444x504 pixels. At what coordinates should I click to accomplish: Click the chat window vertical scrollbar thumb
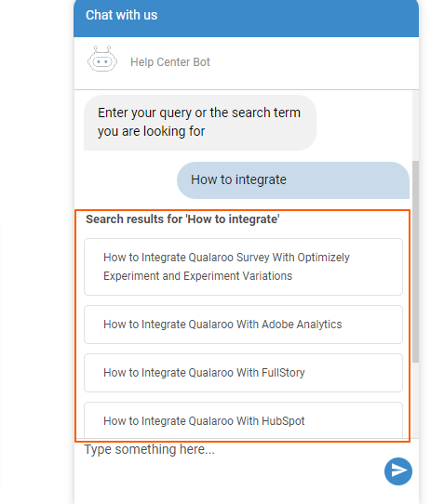tap(415, 262)
